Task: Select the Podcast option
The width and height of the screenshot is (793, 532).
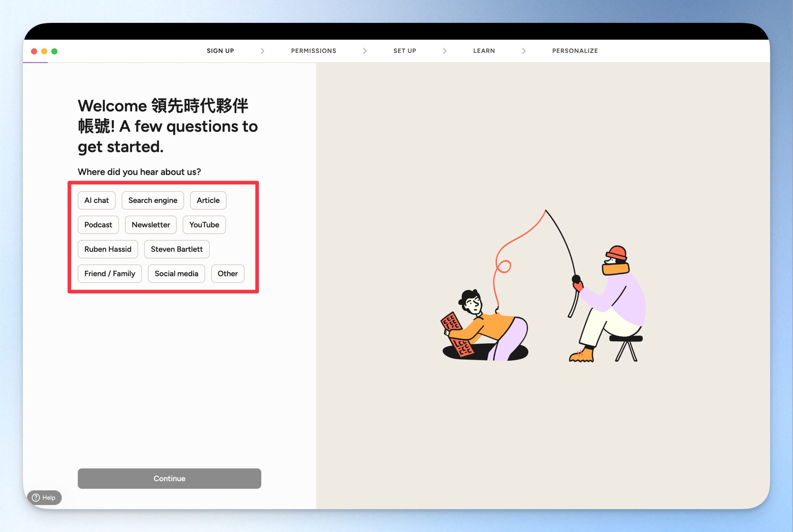Action: [x=98, y=225]
